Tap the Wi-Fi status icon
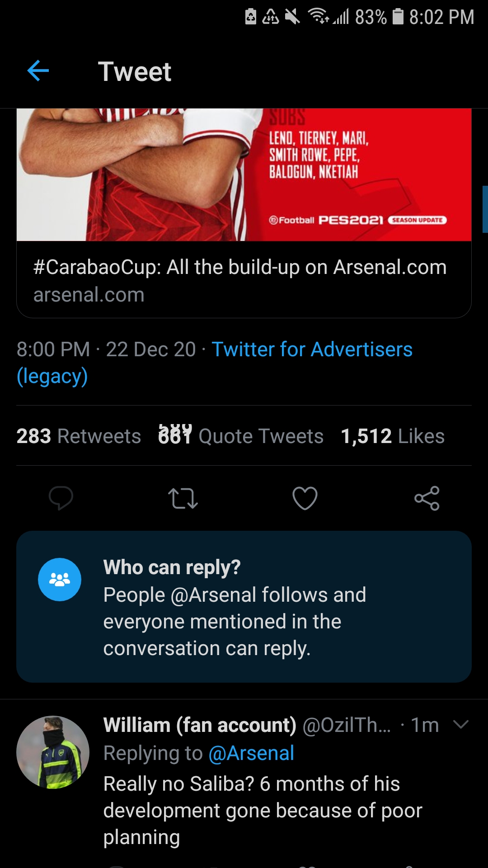Viewport: 488px width, 868px height. tap(319, 17)
